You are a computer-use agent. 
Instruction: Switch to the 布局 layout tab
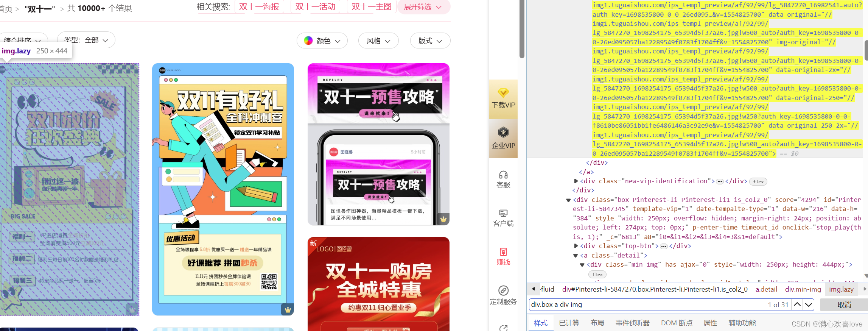pos(597,323)
